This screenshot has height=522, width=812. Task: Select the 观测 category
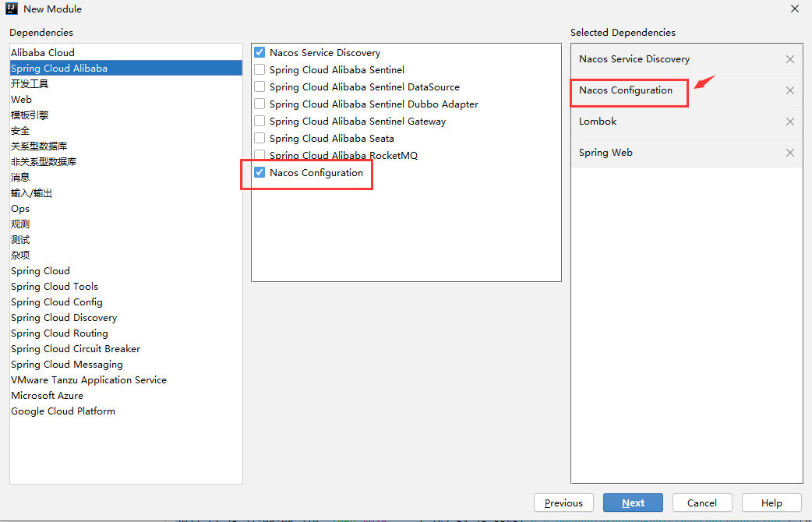(125, 224)
